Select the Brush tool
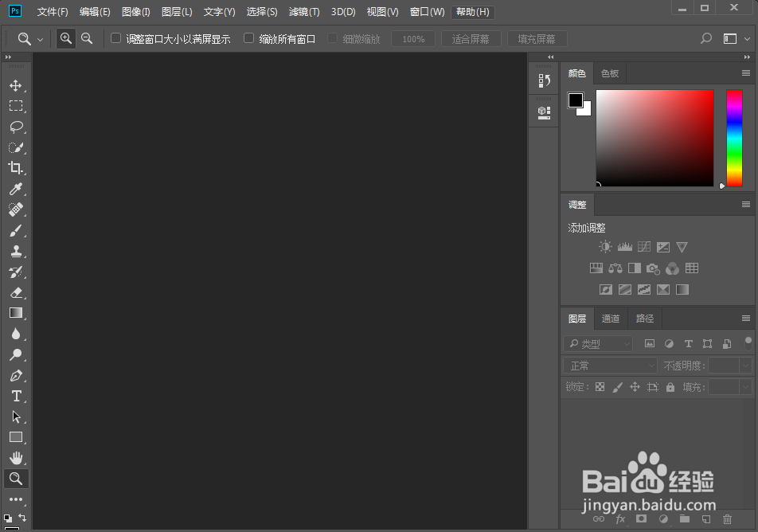Viewport: 758px width, 532px height. pos(16,231)
